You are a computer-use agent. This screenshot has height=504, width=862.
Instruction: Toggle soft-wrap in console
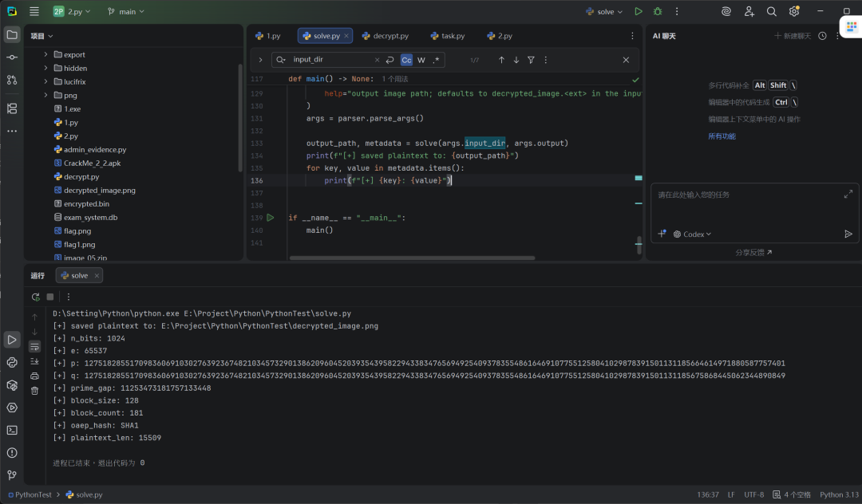pos(34,346)
